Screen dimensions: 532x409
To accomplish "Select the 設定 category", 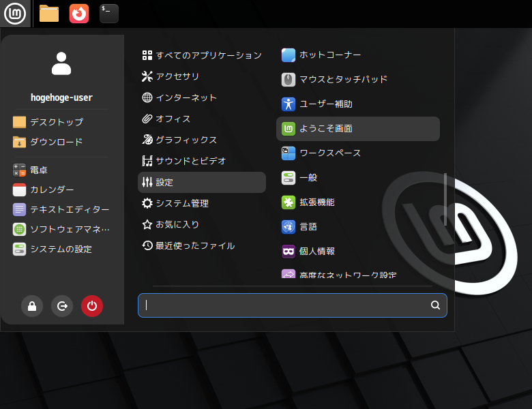I will (x=201, y=182).
